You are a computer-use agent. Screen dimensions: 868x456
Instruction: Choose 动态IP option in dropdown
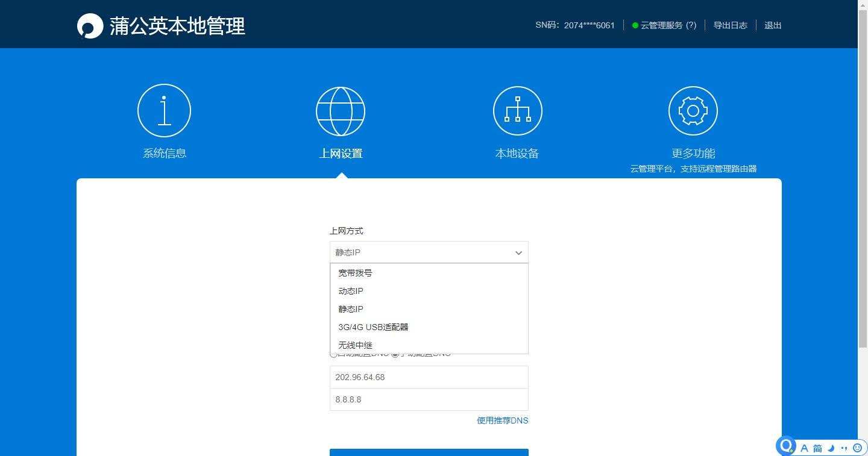click(351, 291)
